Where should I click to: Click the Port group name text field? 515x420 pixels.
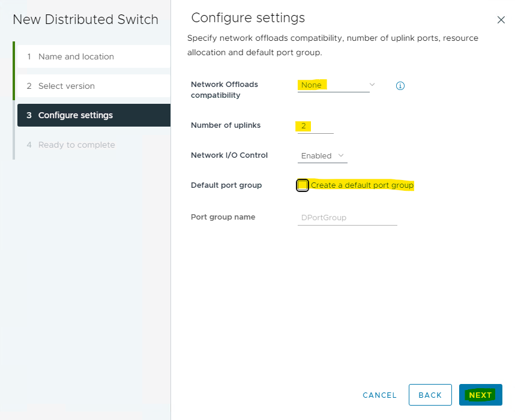[347, 218]
